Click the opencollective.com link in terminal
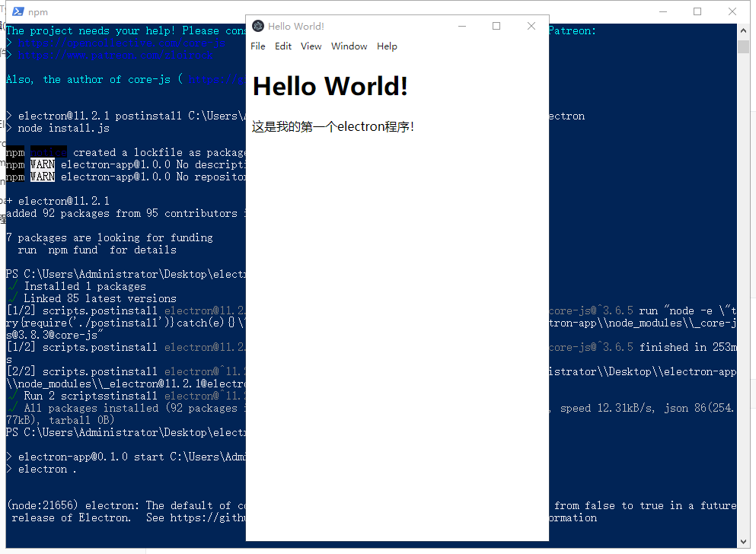The height and width of the screenshot is (554, 756). (122, 43)
